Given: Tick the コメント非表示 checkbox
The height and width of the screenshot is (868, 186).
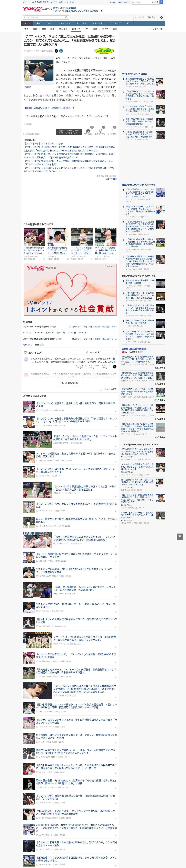Looking at the screenshot, I should (x=102, y=389).
